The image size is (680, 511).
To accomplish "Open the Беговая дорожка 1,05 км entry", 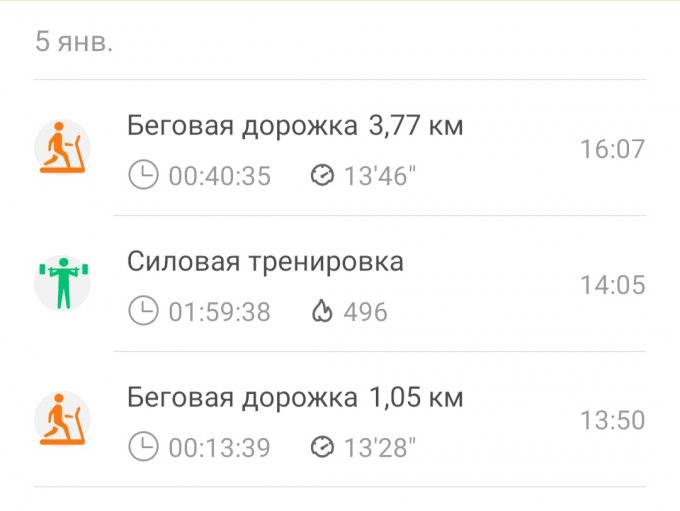I will pos(295,398).
